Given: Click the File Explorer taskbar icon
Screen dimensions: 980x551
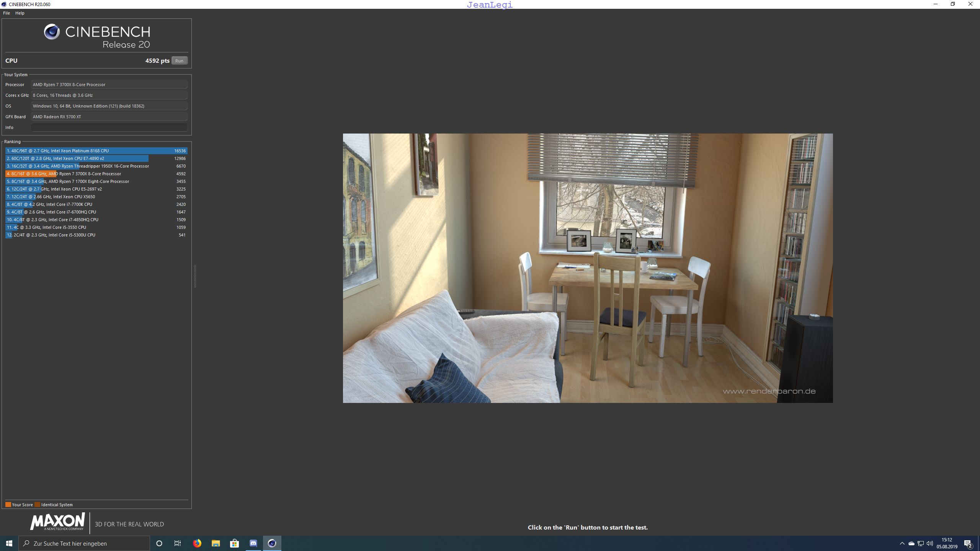Looking at the screenshot, I should 216,543.
